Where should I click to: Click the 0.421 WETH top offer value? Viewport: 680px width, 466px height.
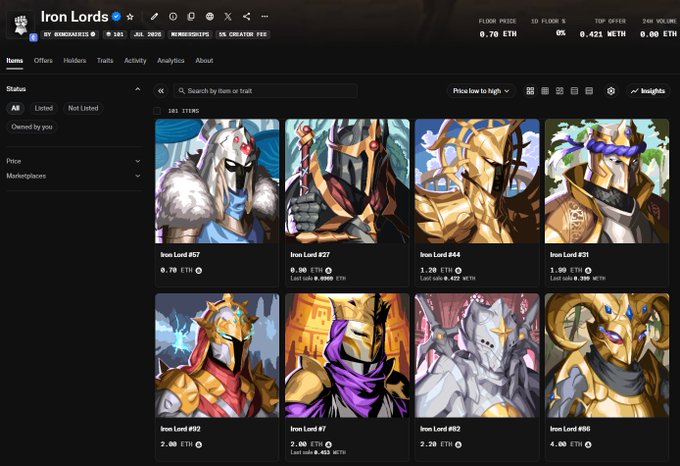[x=602, y=34]
